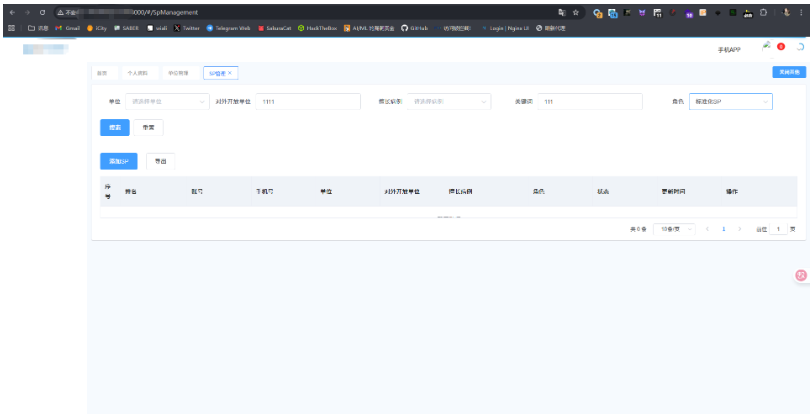Open the bookmarks folder next to apps grid
Screen dimensions: 812x414
point(38,28)
